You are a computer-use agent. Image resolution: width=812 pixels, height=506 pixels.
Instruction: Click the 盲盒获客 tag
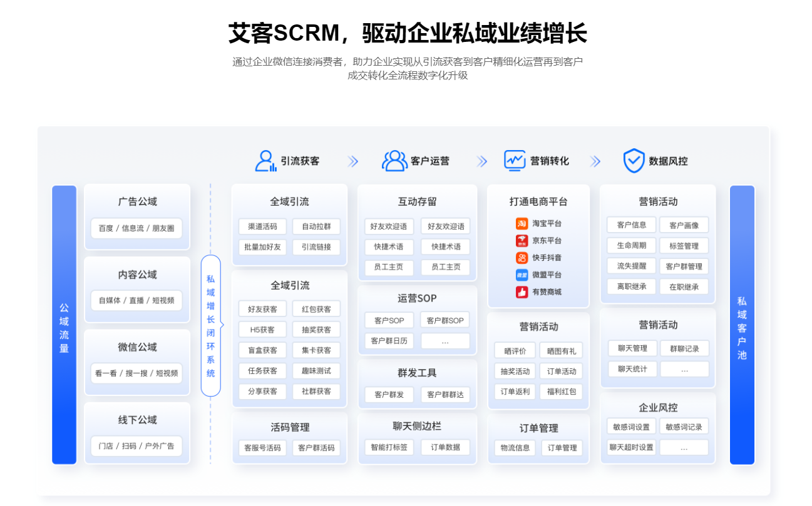click(262, 350)
